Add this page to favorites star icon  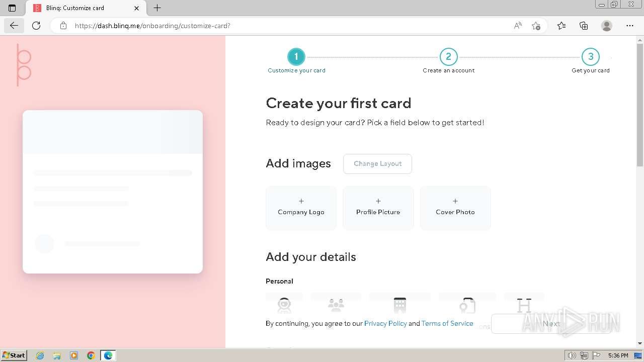point(536,26)
